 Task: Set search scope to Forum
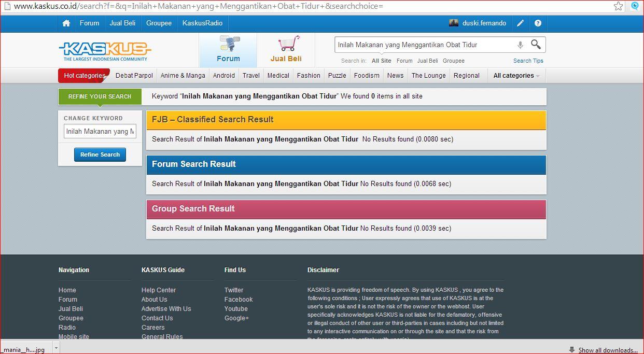coord(404,61)
